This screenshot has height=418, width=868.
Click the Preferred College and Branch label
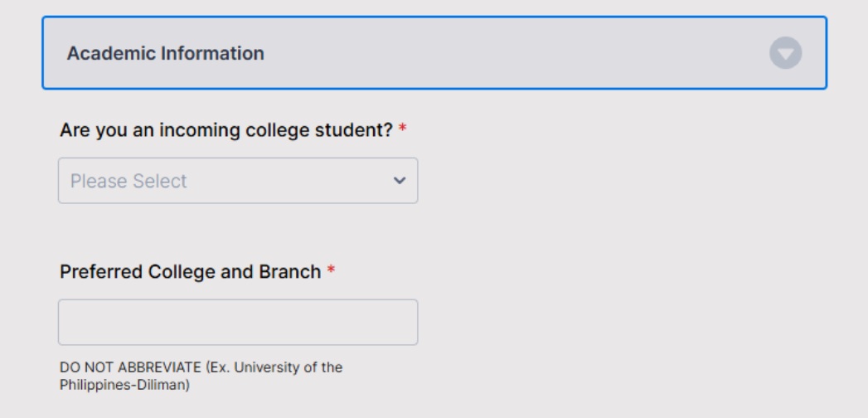pos(191,272)
